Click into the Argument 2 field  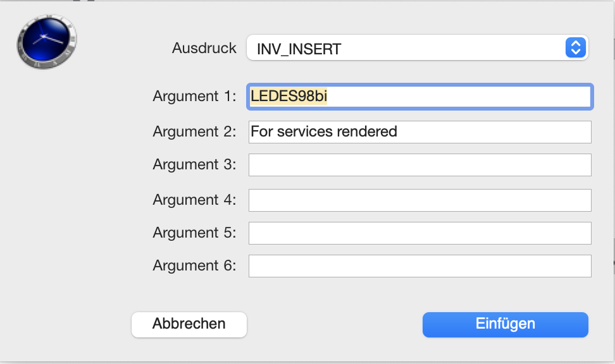click(x=419, y=132)
